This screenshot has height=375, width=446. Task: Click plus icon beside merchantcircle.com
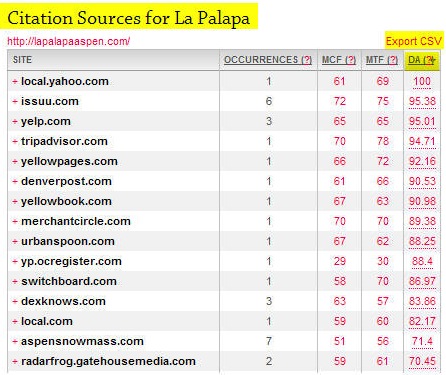click(15, 221)
